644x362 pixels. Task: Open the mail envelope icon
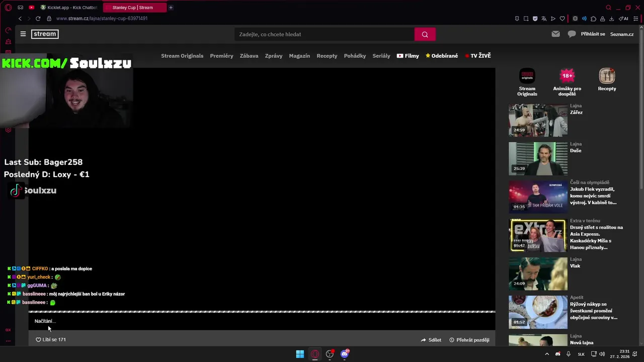[555, 34]
